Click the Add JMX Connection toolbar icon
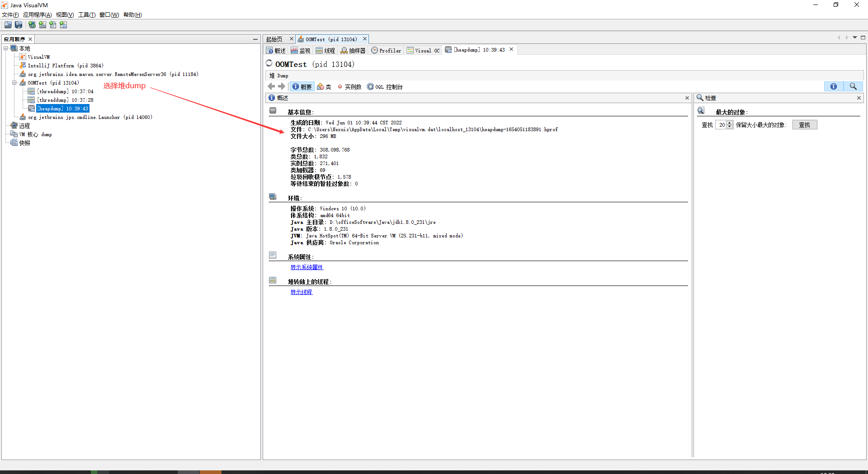This screenshot has height=474, width=868. pyautogui.click(x=42, y=25)
